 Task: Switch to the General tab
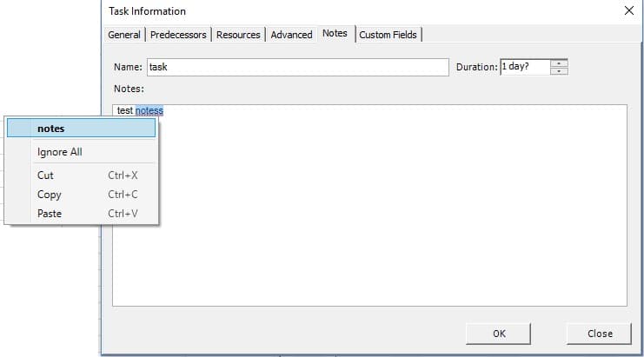click(124, 35)
